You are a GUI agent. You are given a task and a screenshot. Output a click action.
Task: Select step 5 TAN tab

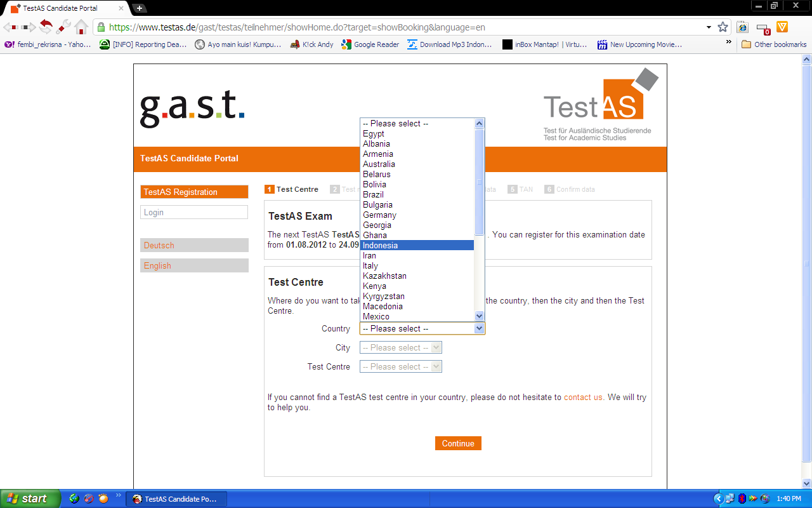520,189
